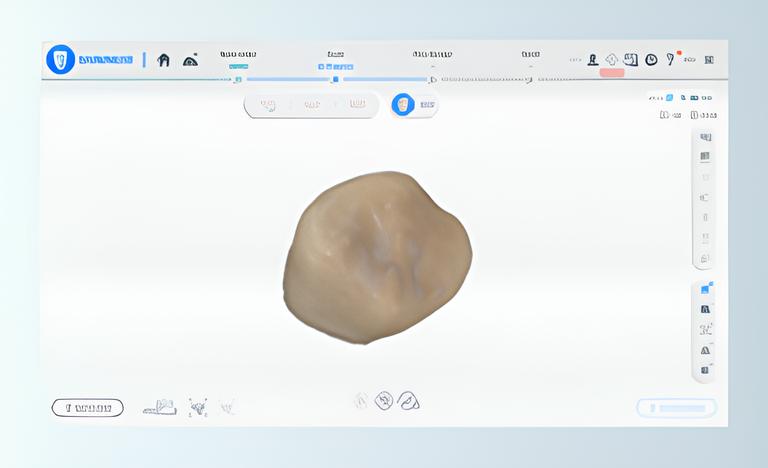This screenshot has width=768, height=468.
Task: Click the top icon in the upper right vertical toolbar
Action: (705, 138)
